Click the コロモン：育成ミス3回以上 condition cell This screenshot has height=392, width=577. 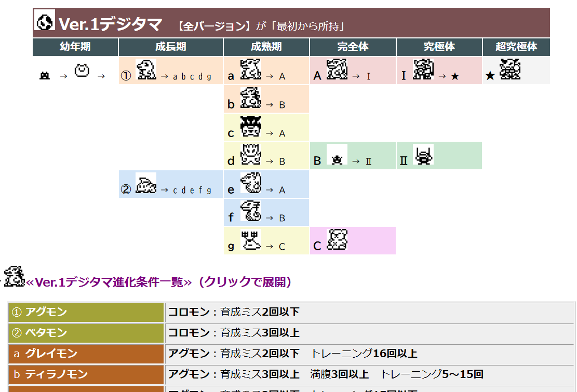pyautogui.click(x=369, y=333)
